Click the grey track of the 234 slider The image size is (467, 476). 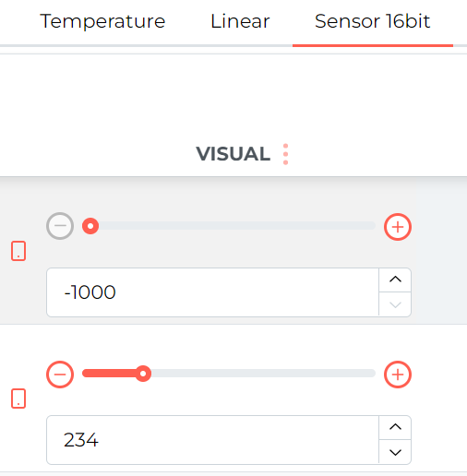263,374
